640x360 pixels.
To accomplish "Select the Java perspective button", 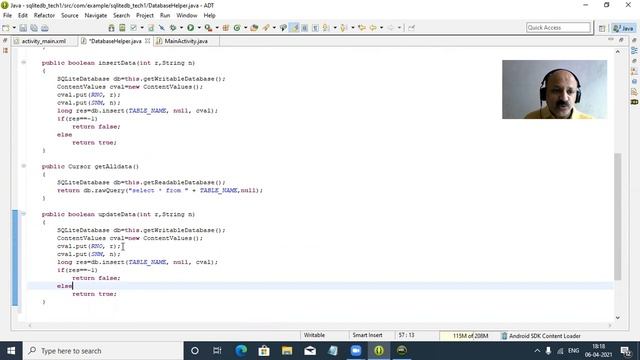I will pos(624,28).
